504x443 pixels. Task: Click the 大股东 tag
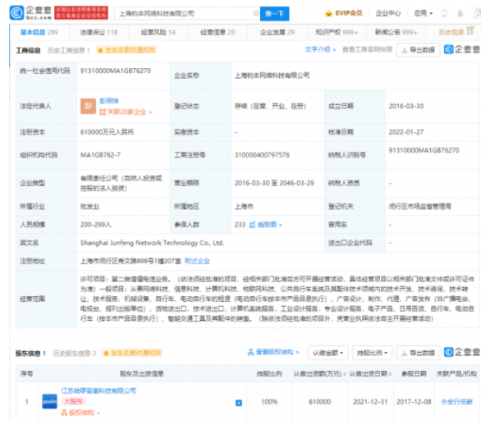coord(74,401)
